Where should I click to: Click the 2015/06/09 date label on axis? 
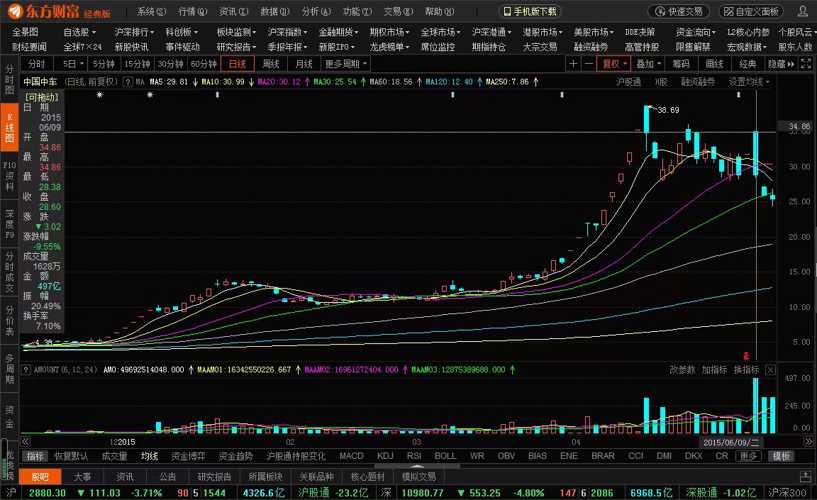pyautogui.click(x=731, y=442)
